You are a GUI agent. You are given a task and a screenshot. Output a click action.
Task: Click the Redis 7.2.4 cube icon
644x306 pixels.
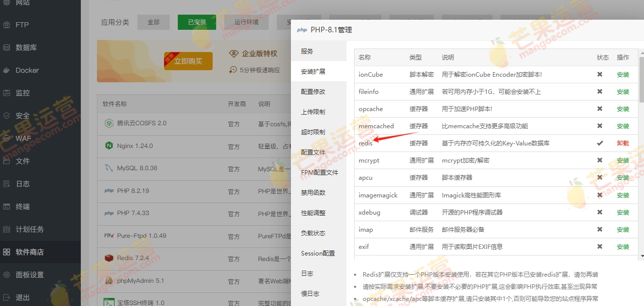tap(109, 258)
